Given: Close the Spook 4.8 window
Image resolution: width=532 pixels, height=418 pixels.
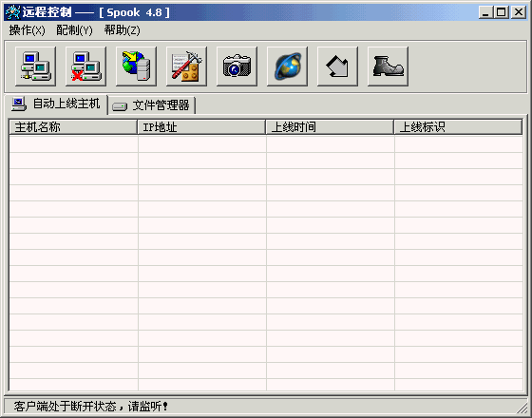Looking at the screenshot, I should [x=519, y=12].
